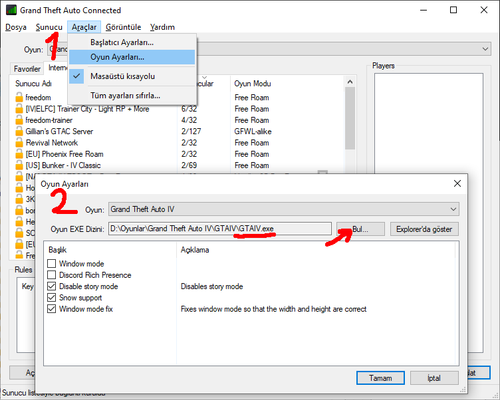Click lock icon beside Revival Network

coord(19,143)
